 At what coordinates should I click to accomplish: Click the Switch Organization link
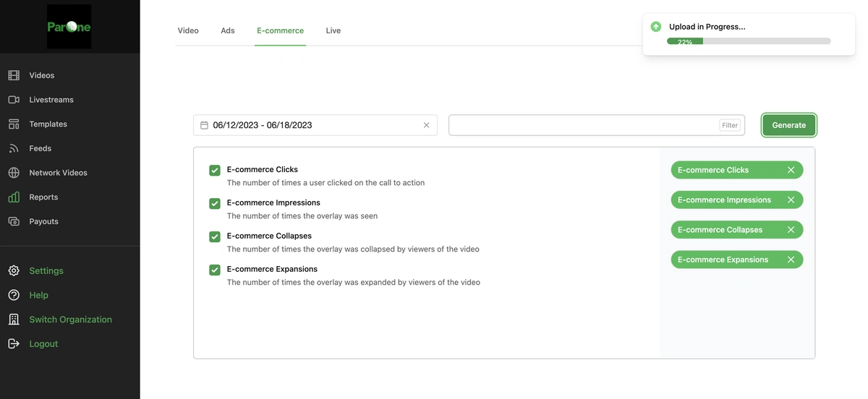71,319
